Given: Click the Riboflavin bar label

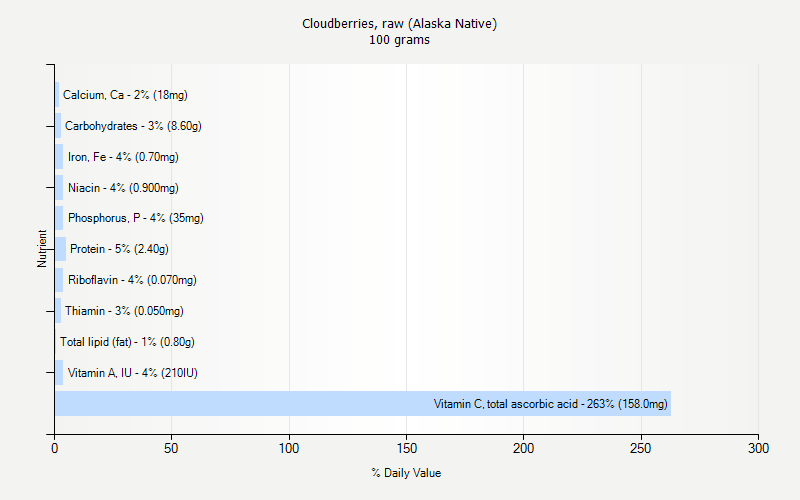Looking at the screenshot, I should click(132, 280).
